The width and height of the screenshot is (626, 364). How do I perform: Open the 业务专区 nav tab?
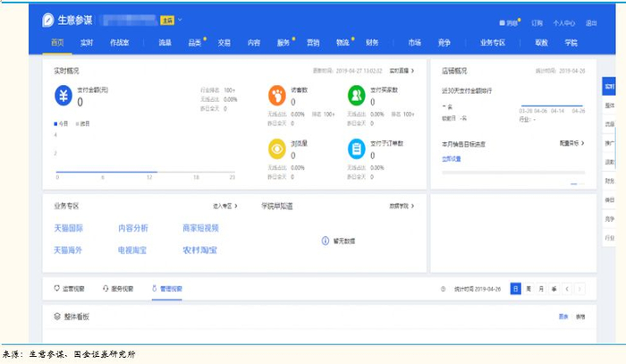[493, 42]
